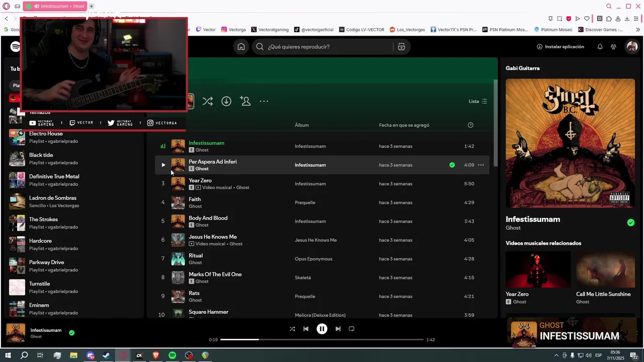644x362 pixels.
Task: Invite collaborators to the playlist
Action: point(245,101)
